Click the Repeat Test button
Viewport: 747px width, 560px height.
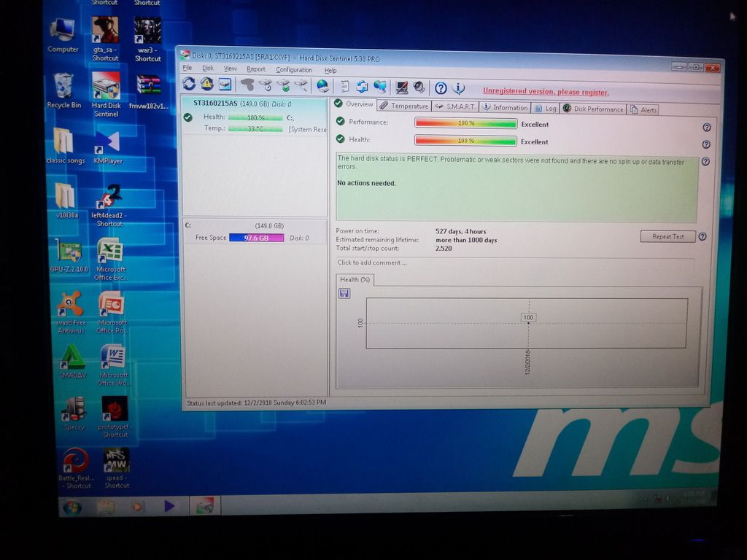pyautogui.click(x=667, y=236)
